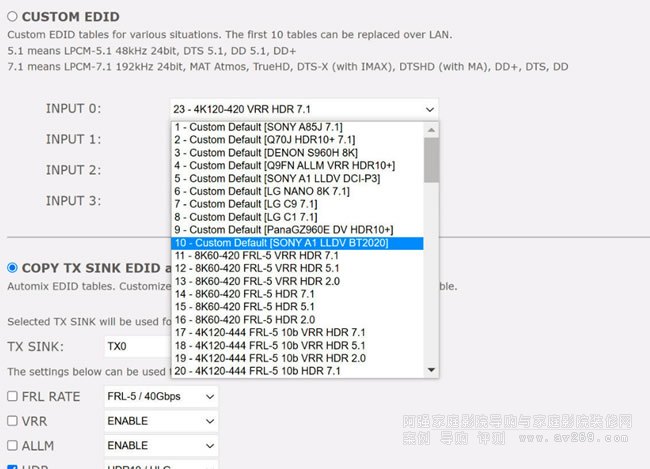Select 7 - Custom Default LG C9 7.1
Viewport: 650px width, 469px height.
tap(262, 204)
